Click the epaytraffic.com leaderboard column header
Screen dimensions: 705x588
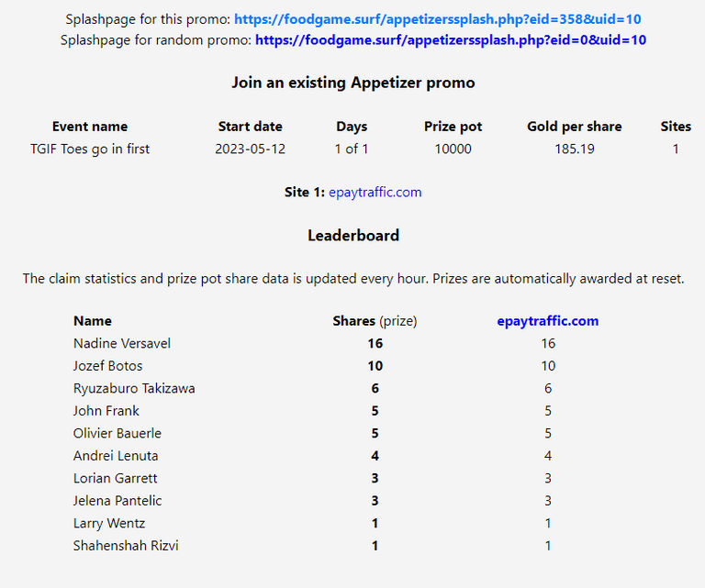point(548,321)
